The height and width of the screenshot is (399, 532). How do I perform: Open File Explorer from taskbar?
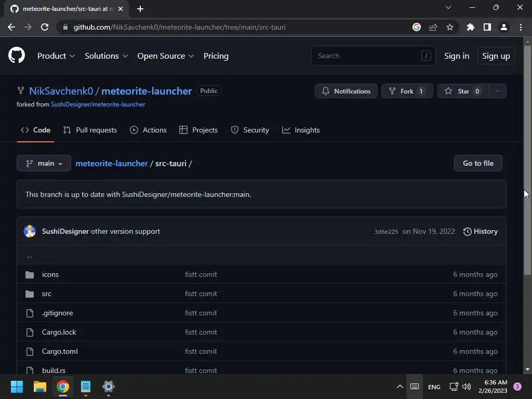[x=39, y=387]
